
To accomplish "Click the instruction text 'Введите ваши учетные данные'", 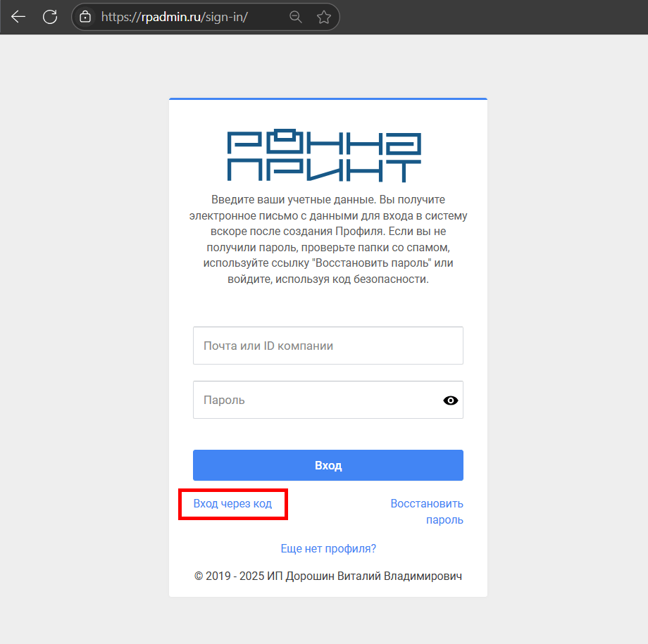I will coord(292,199).
